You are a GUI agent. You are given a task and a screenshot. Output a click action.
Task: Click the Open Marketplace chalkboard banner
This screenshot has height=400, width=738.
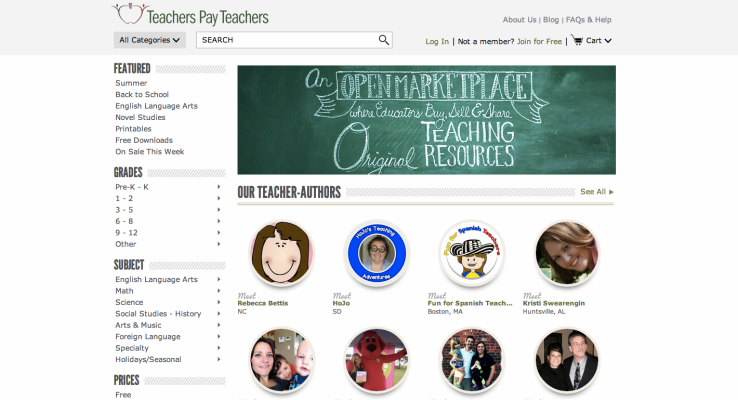[426, 120]
